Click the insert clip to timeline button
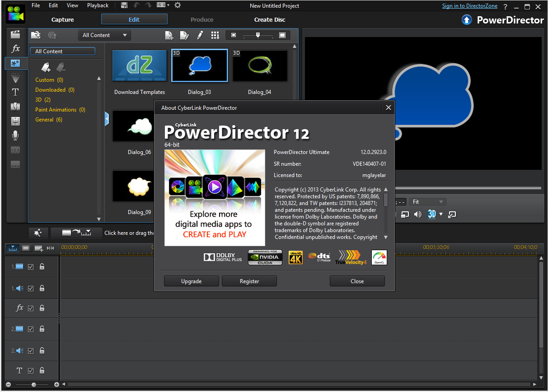This screenshot has height=392, width=548. [76, 233]
